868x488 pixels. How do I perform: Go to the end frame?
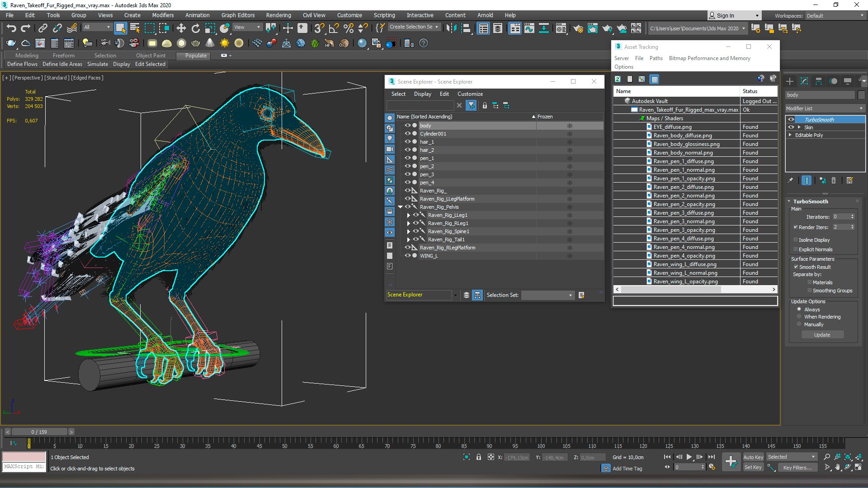click(x=712, y=457)
